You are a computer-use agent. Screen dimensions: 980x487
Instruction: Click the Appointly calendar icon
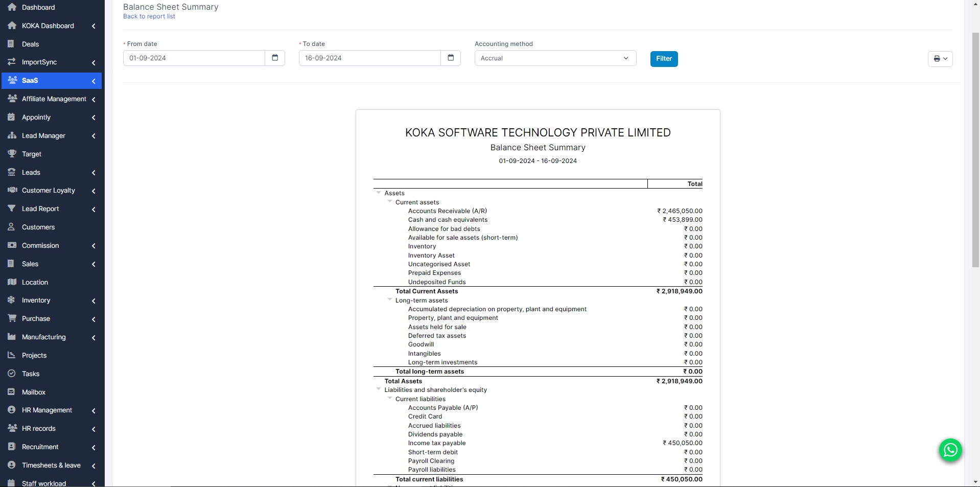click(x=11, y=117)
